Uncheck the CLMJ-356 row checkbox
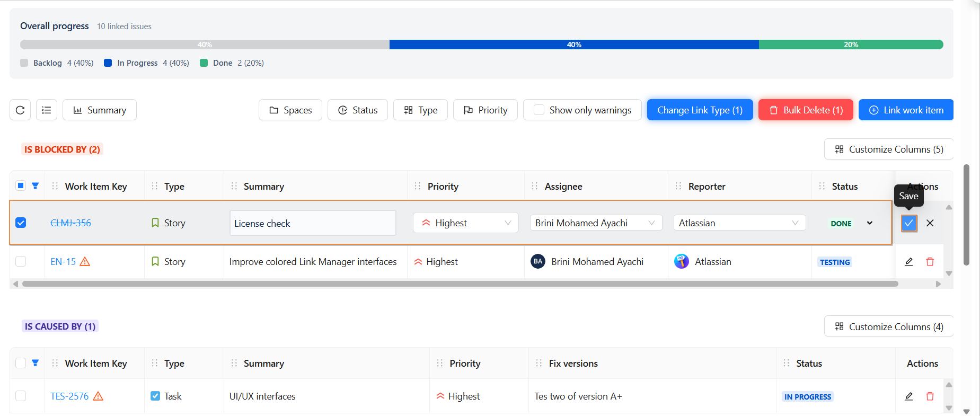The width and height of the screenshot is (980, 416). click(x=21, y=223)
